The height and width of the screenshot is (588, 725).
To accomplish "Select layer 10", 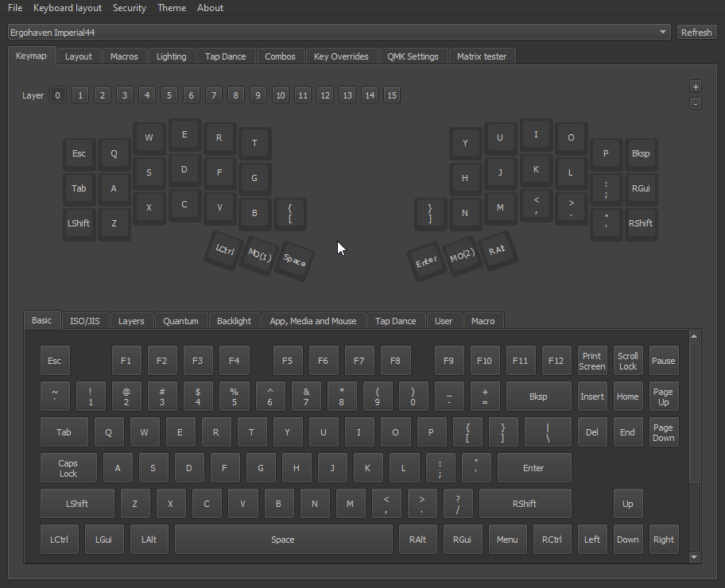I will point(280,95).
